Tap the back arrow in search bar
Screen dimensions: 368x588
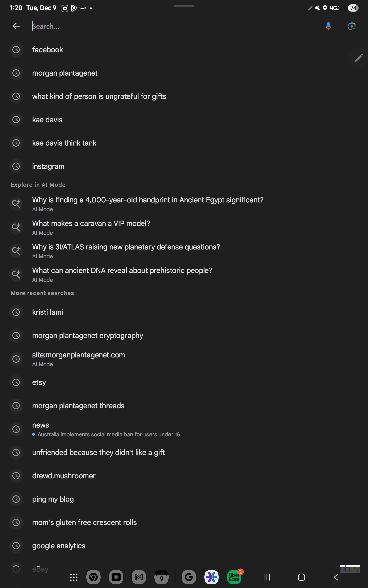(x=16, y=26)
